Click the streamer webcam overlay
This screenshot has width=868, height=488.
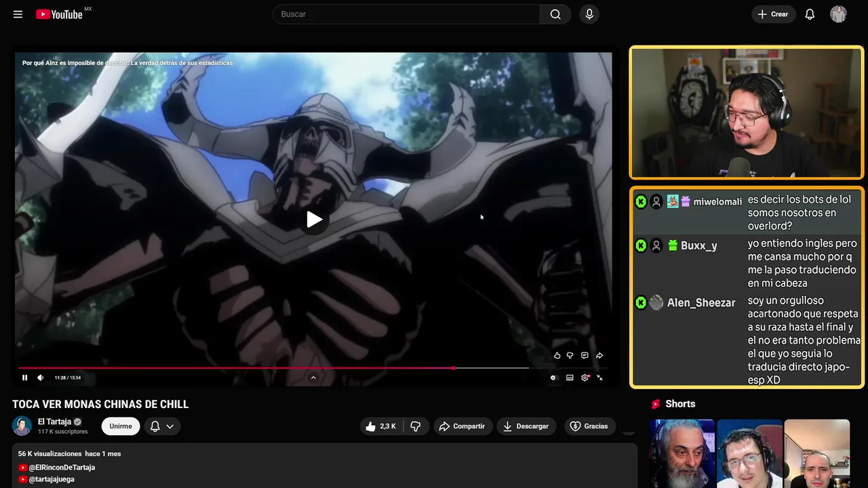[x=747, y=113]
